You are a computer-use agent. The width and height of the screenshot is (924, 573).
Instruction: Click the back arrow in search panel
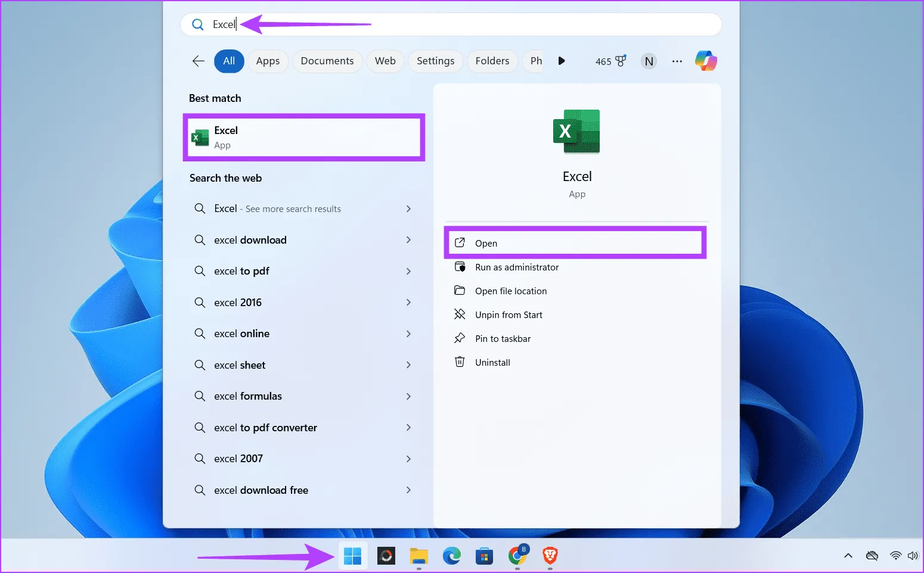pyautogui.click(x=199, y=61)
